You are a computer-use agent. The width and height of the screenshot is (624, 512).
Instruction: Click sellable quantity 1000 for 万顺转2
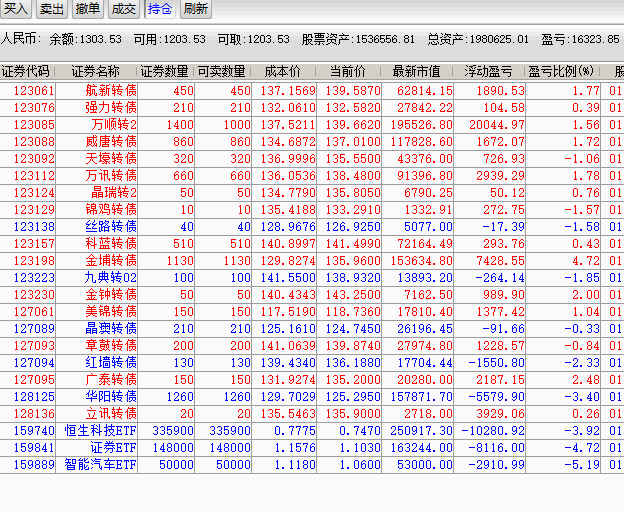237,125
